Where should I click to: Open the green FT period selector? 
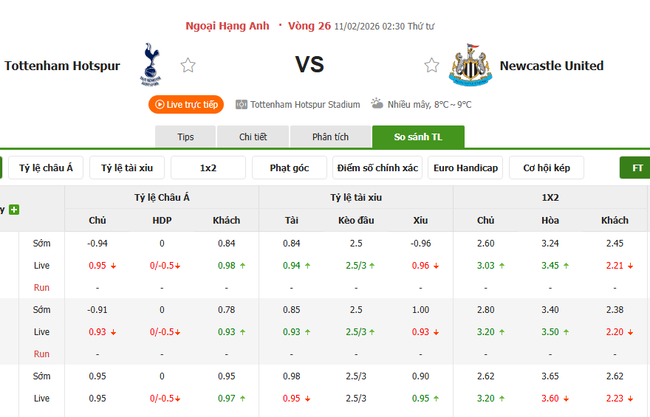click(636, 168)
